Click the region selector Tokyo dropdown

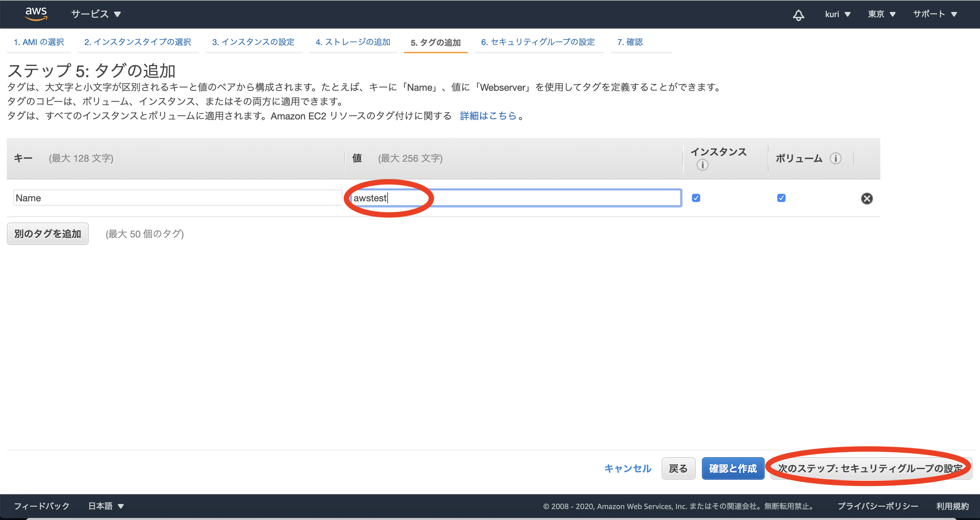point(883,14)
